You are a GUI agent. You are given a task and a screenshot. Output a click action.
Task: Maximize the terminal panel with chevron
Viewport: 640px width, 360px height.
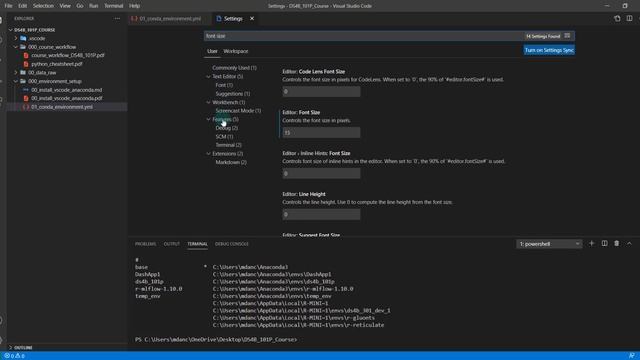coord(629,244)
